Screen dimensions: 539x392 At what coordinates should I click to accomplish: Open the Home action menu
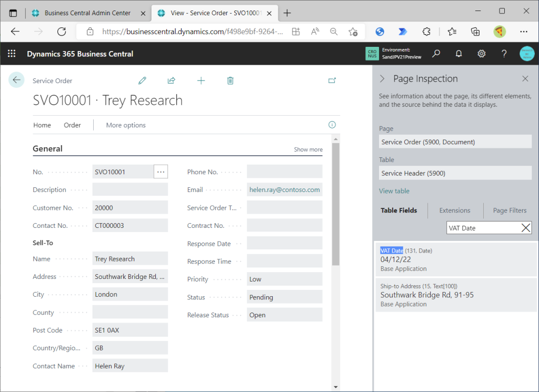point(42,125)
